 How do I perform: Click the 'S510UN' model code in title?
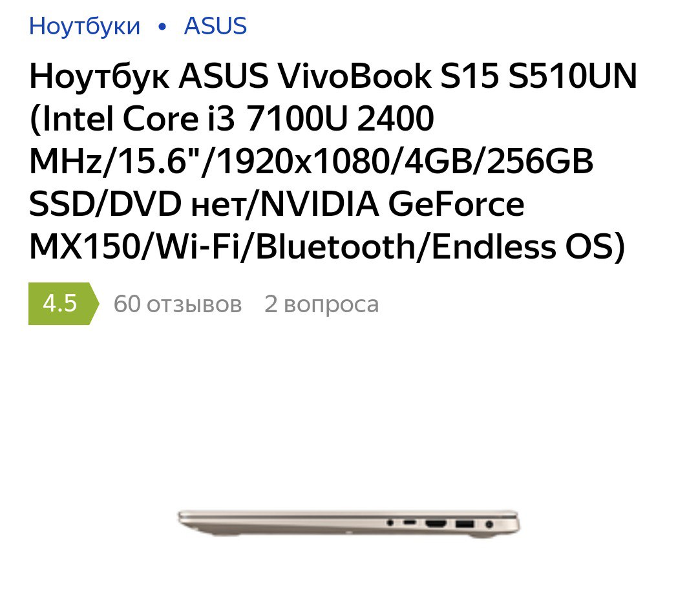pos(573,76)
